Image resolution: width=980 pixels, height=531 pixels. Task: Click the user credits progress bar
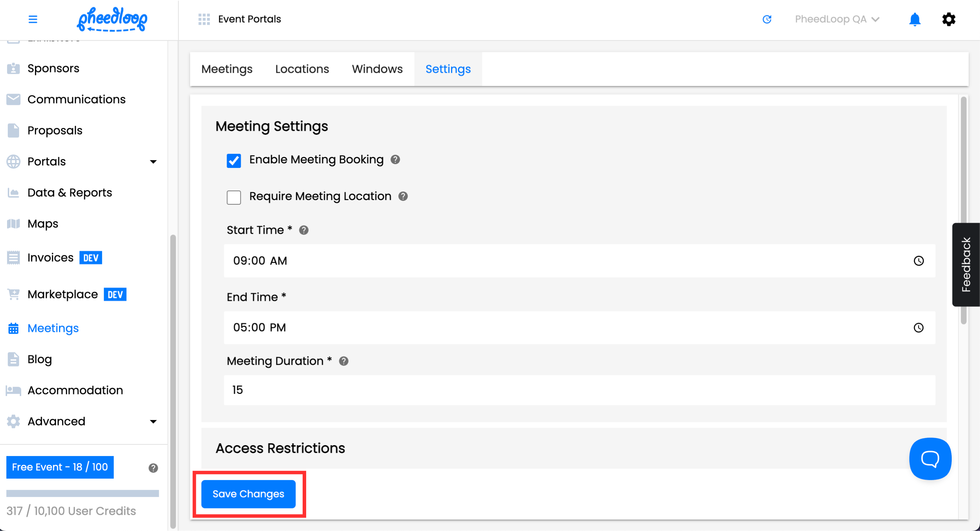pyautogui.click(x=82, y=493)
